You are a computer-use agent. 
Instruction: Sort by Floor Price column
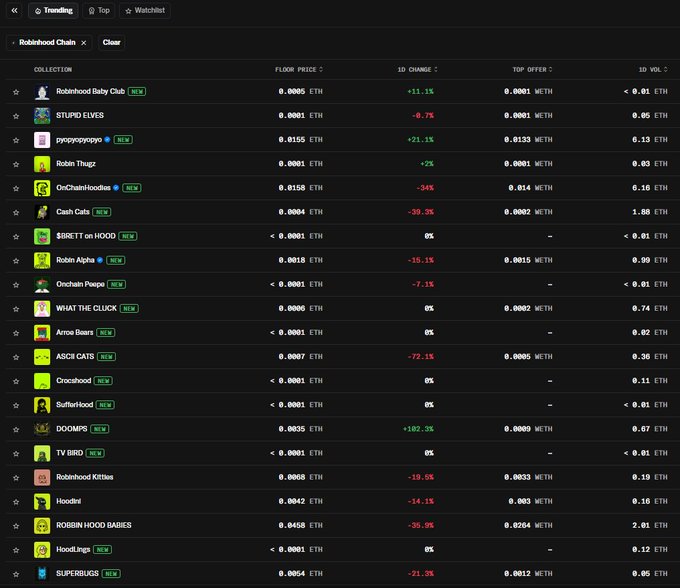click(x=299, y=69)
